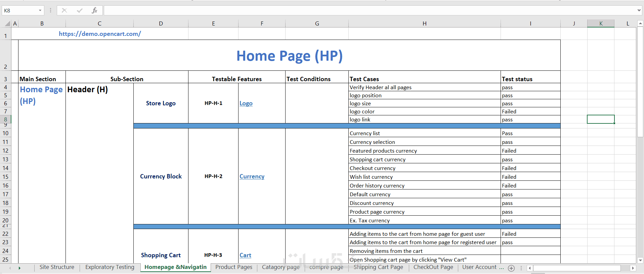644x274 pixels.
Task: Follow the Logo hyperlink in column F
Action: click(x=246, y=103)
